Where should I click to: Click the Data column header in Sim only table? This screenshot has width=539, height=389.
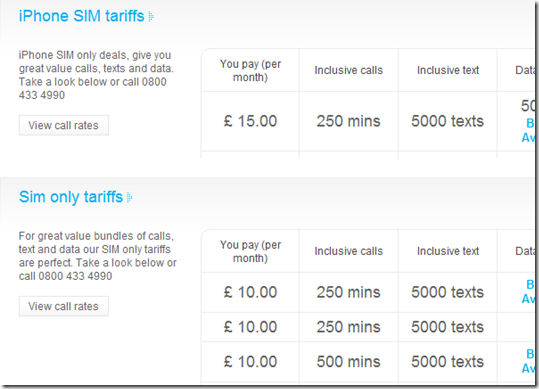[x=525, y=251]
